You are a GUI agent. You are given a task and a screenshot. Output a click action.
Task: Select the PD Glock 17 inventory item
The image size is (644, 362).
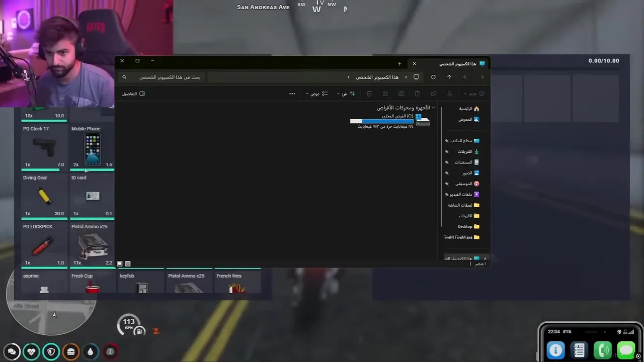[44, 147]
